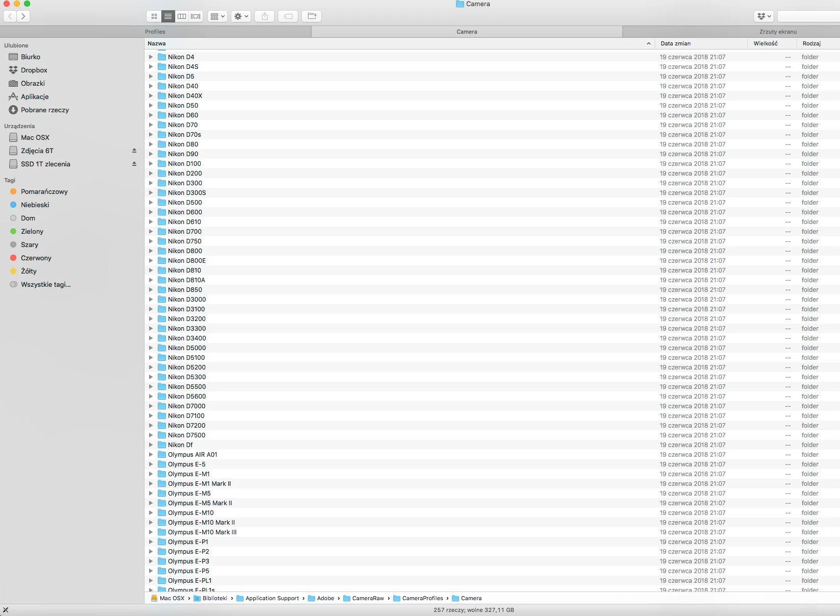Expand the Nikon D750 folder

151,241
